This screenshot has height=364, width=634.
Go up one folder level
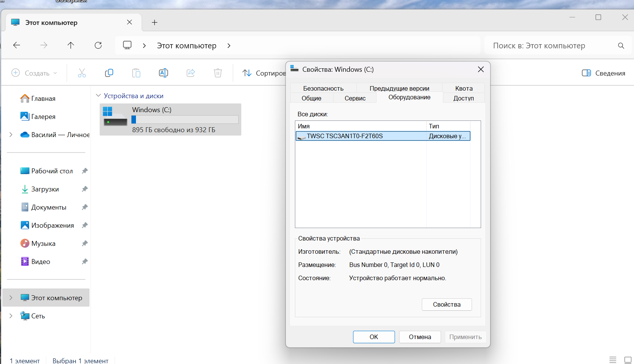(71, 45)
